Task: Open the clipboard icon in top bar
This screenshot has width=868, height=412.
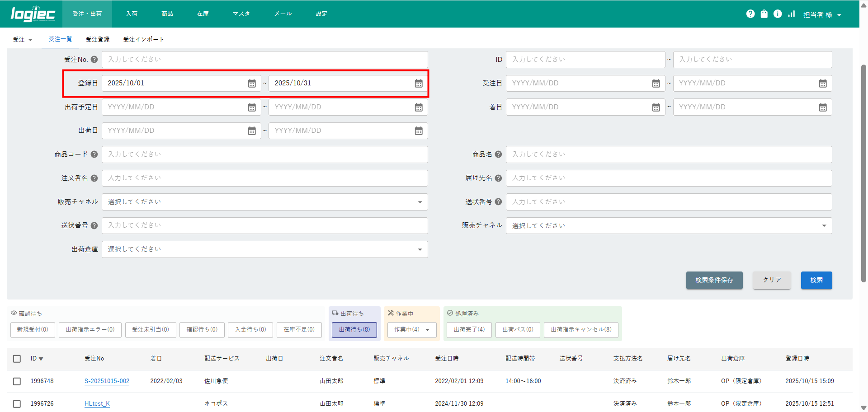Action: [764, 14]
